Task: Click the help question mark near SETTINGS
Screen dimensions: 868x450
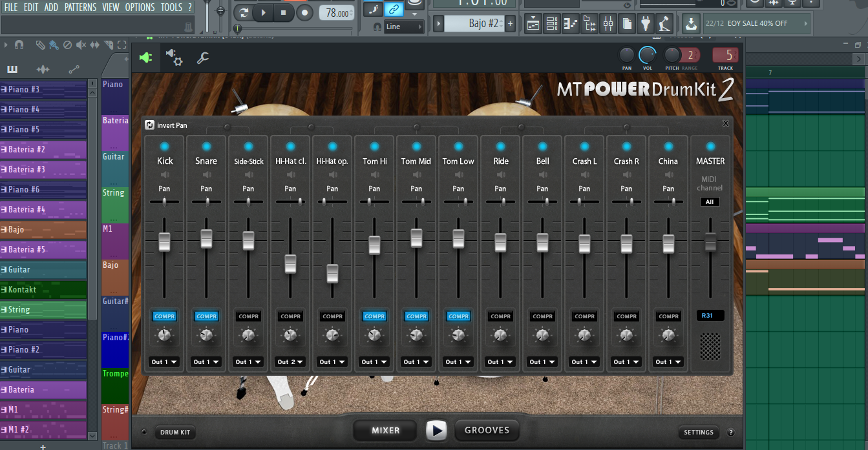Action: pyautogui.click(x=731, y=433)
